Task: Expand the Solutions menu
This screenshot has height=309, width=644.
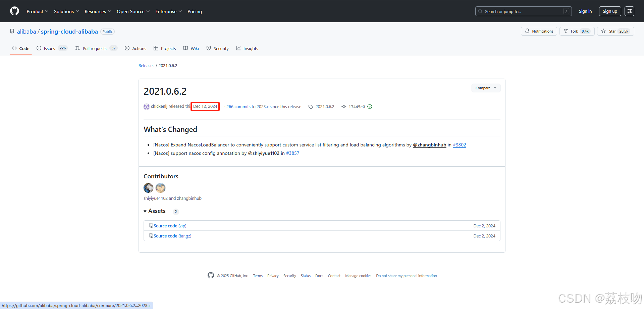Action: pyautogui.click(x=66, y=11)
